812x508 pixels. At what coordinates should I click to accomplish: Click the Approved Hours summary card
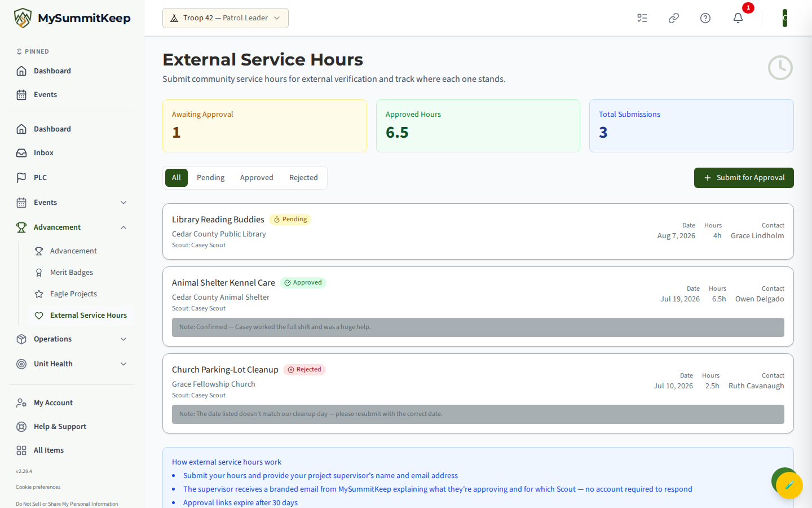[478, 126]
